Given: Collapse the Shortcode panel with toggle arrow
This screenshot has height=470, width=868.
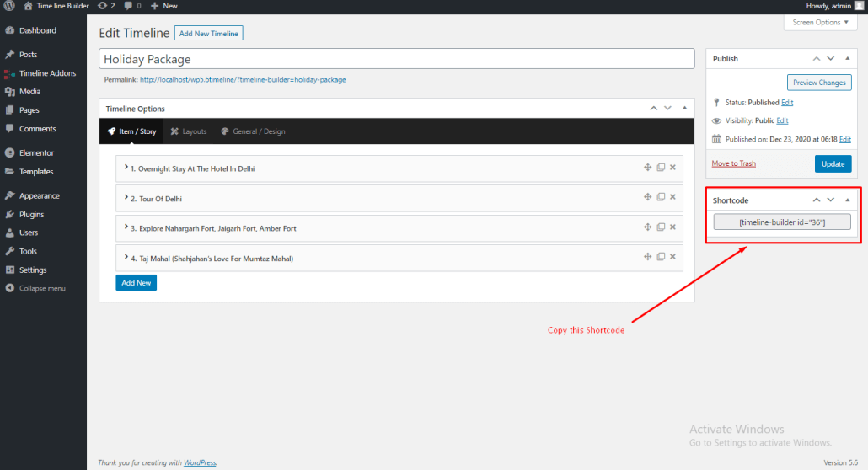Looking at the screenshot, I should tap(847, 200).
